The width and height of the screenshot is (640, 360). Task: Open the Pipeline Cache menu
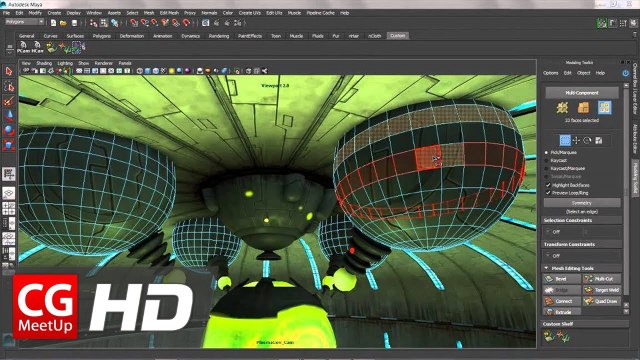pyautogui.click(x=320, y=13)
